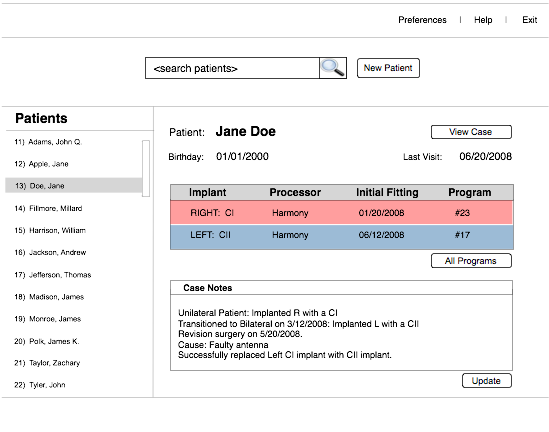Pick Jackson, Andrew in the patient list
The image size is (549, 432).
[x=50, y=252]
